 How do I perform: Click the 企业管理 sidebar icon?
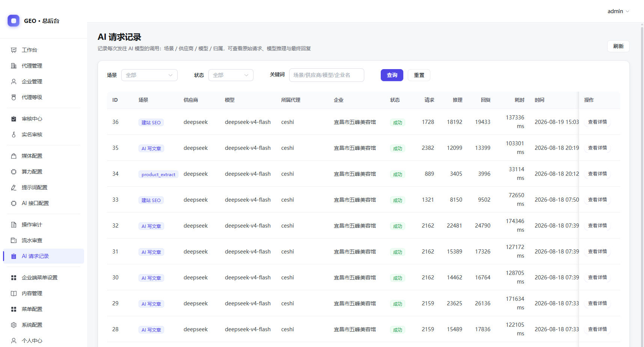(14, 81)
